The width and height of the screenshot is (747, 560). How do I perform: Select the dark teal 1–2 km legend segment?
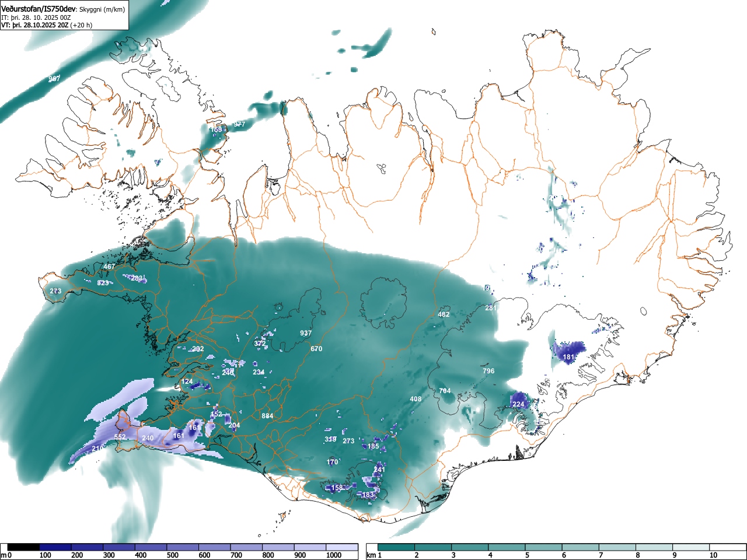click(x=397, y=547)
